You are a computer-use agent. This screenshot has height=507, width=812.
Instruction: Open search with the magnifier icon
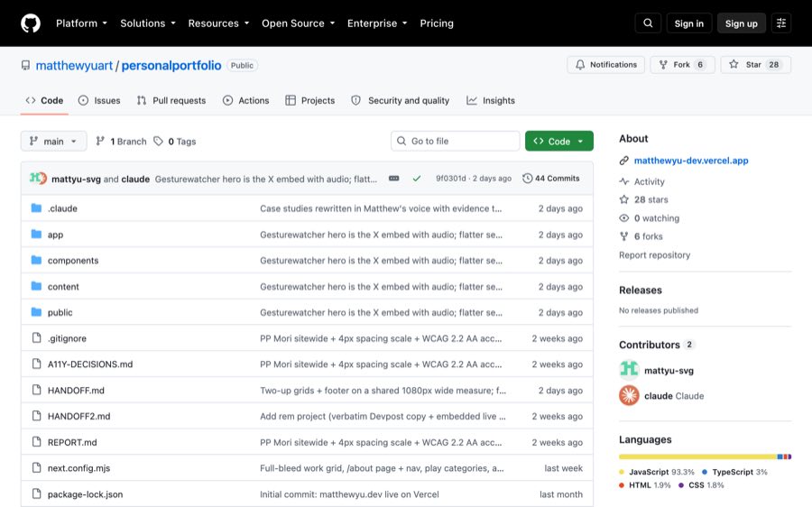[648, 23]
